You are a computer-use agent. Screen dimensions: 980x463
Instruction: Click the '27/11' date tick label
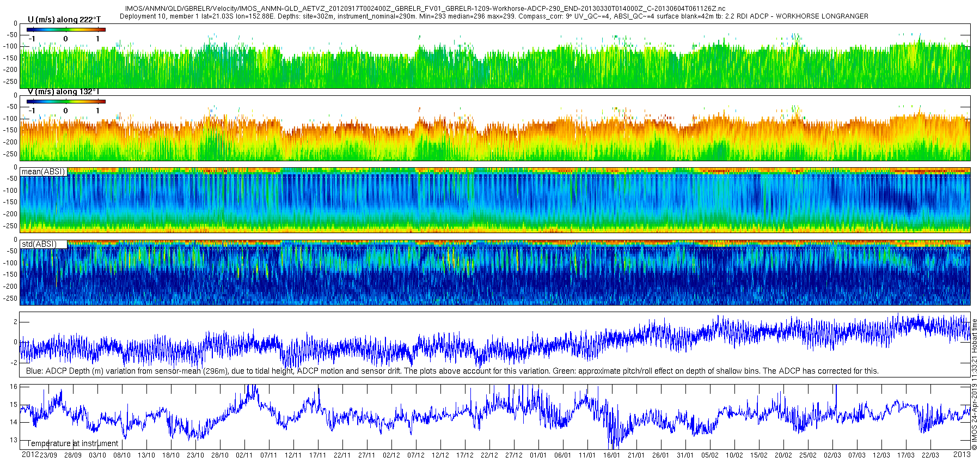367,455
